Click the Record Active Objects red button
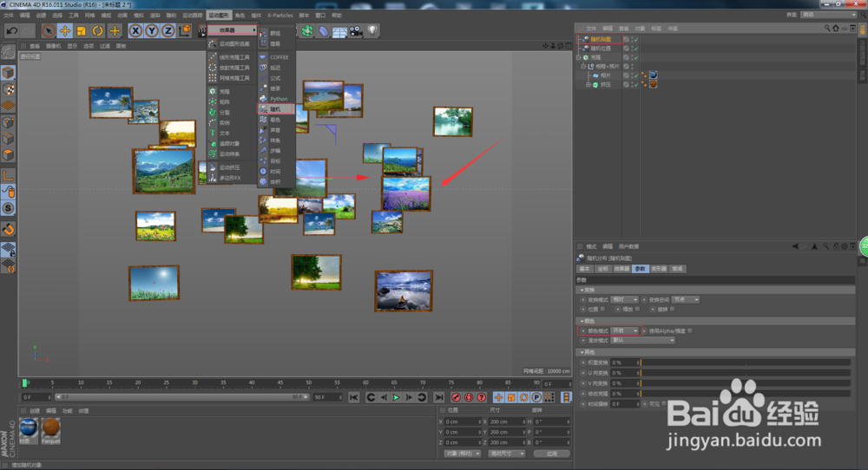The image size is (868, 470). point(457,397)
